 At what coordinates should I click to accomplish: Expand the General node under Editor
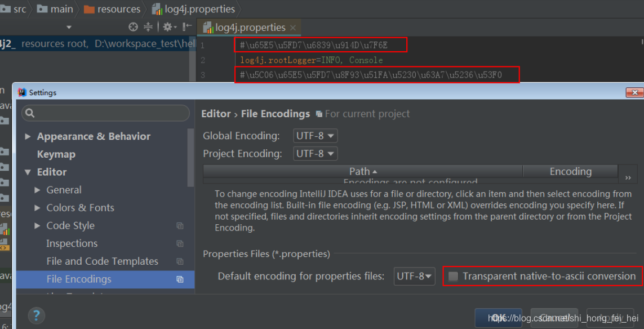click(x=37, y=190)
